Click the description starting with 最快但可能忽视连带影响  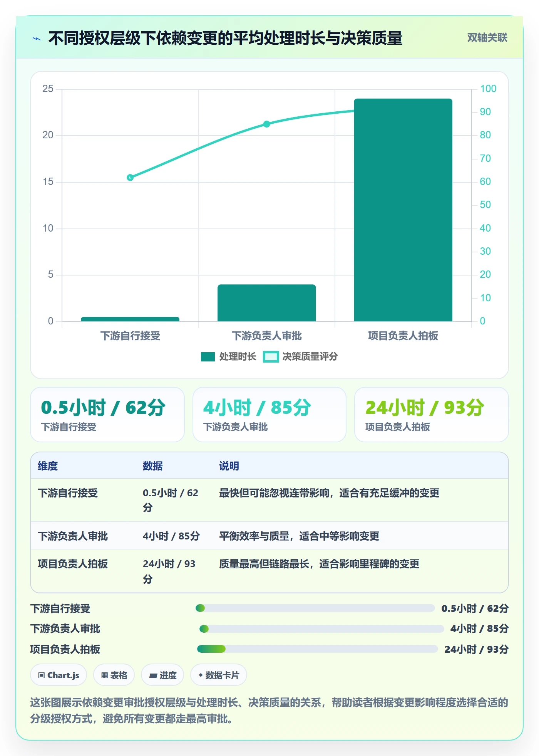tap(329, 493)
